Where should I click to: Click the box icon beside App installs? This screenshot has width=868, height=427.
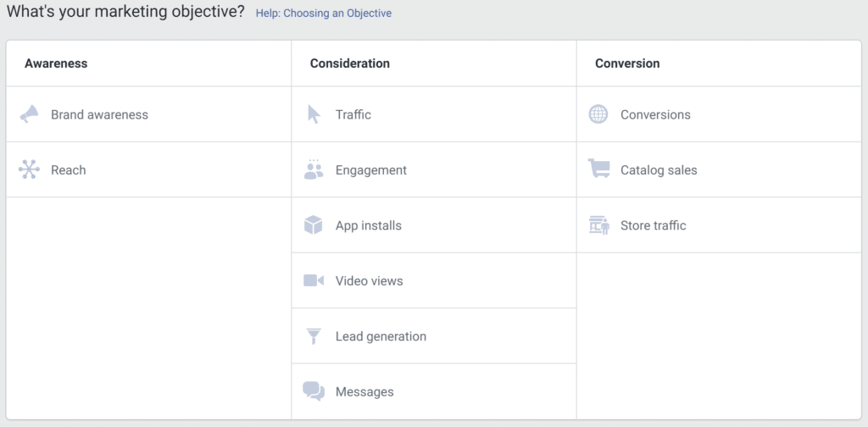(x=314, y=225)
